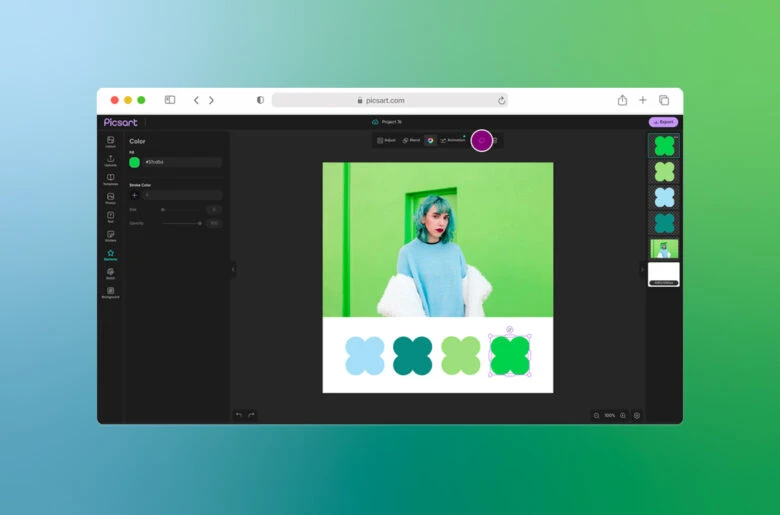Click the Fill hex color input field
This screenshot has height=515, width=780.
click(x=182, y=162)
